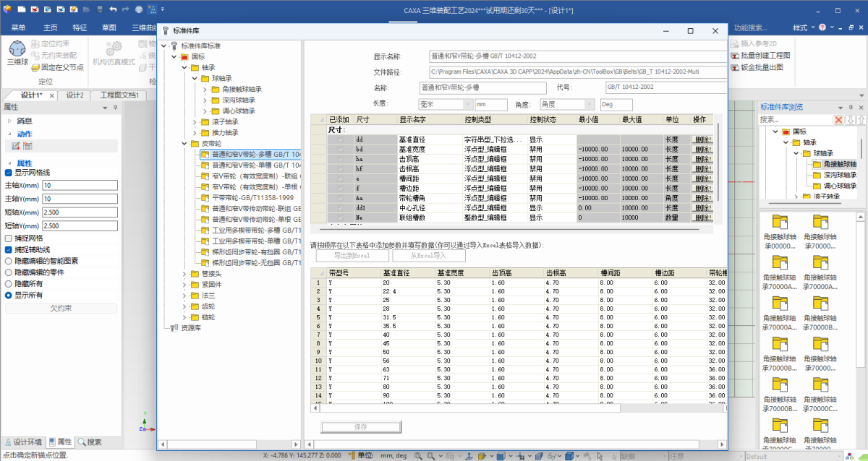868x461 pixels.
Task: Expand the 管接头 tree folder
Action: [x=186, y=275]
